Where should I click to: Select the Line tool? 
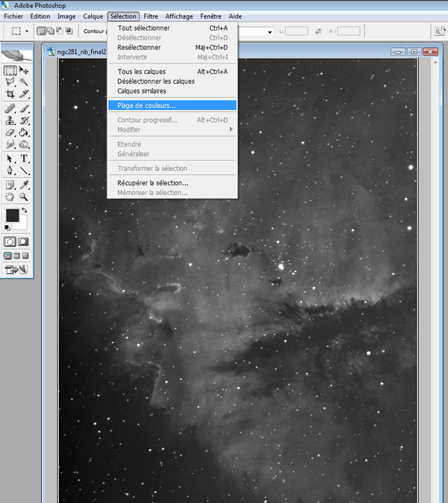click(x=24, y=170)
